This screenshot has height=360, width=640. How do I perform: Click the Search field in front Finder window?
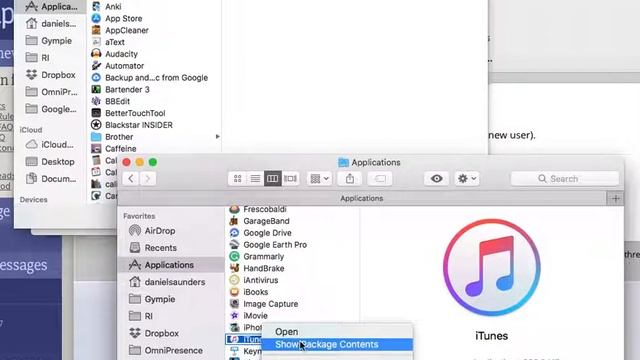[564, 178]
